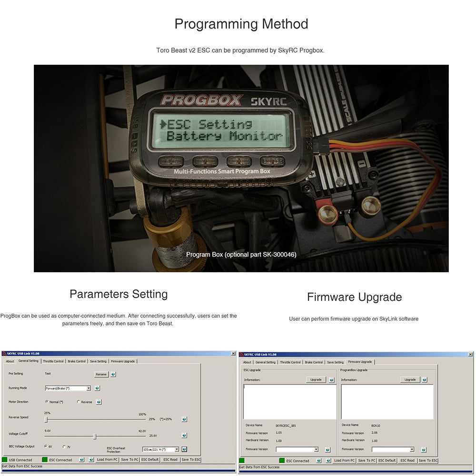Click the Voltage Cutoff slider handle
Image resolution: width=476 pixels, height=476 pixels.
click(95, 436)
